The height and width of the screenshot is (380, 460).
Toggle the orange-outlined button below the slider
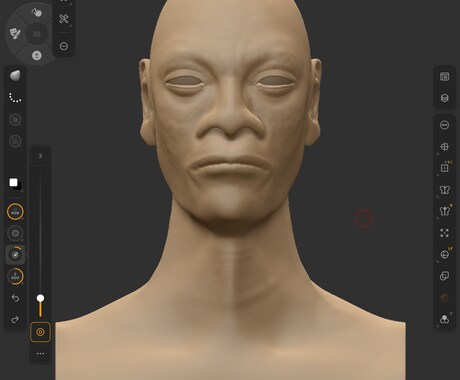coord(40,332)
